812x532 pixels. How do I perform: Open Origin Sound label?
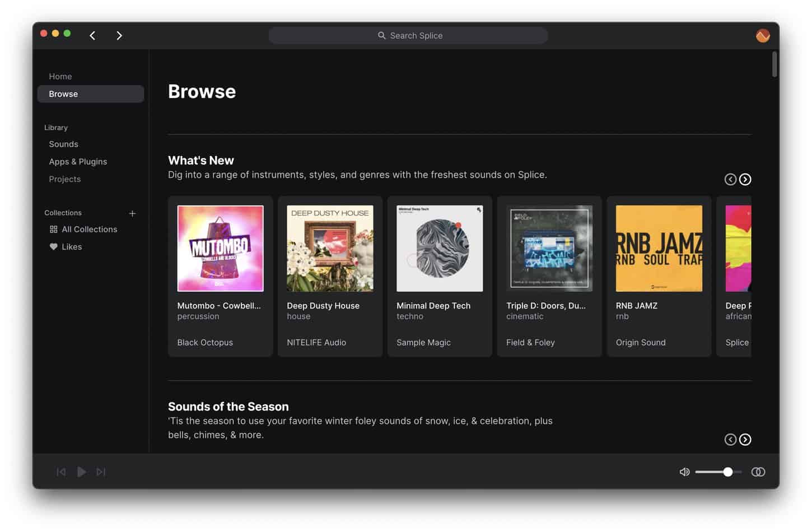641,342
